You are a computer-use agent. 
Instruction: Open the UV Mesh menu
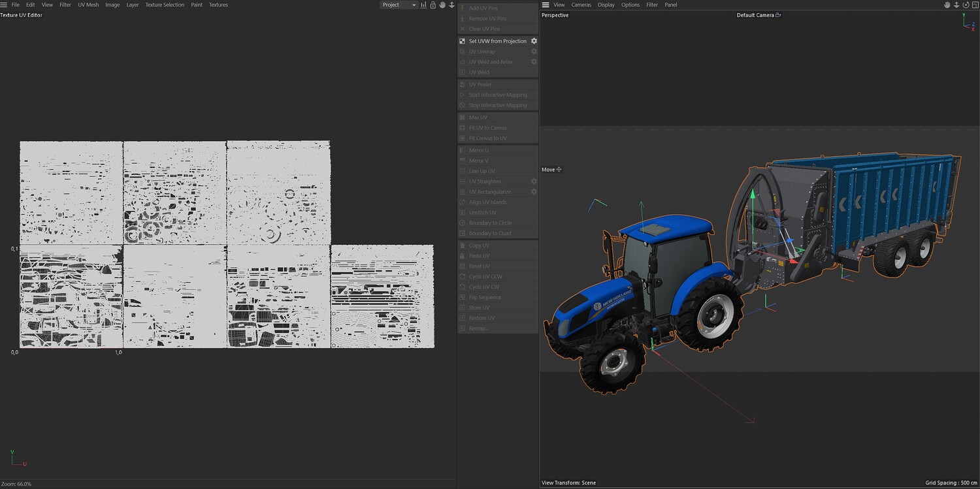(x=88, y=5)
